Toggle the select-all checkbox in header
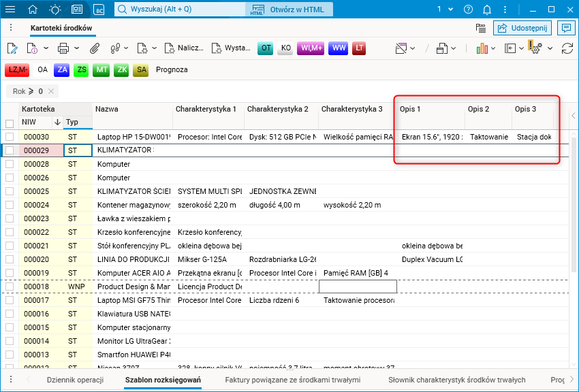 click(10, 123)
